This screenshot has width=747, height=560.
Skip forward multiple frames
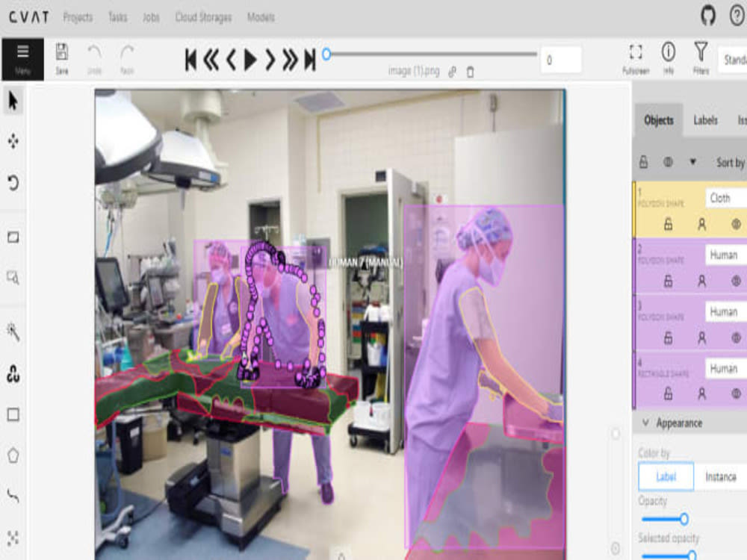coord(290,60)
